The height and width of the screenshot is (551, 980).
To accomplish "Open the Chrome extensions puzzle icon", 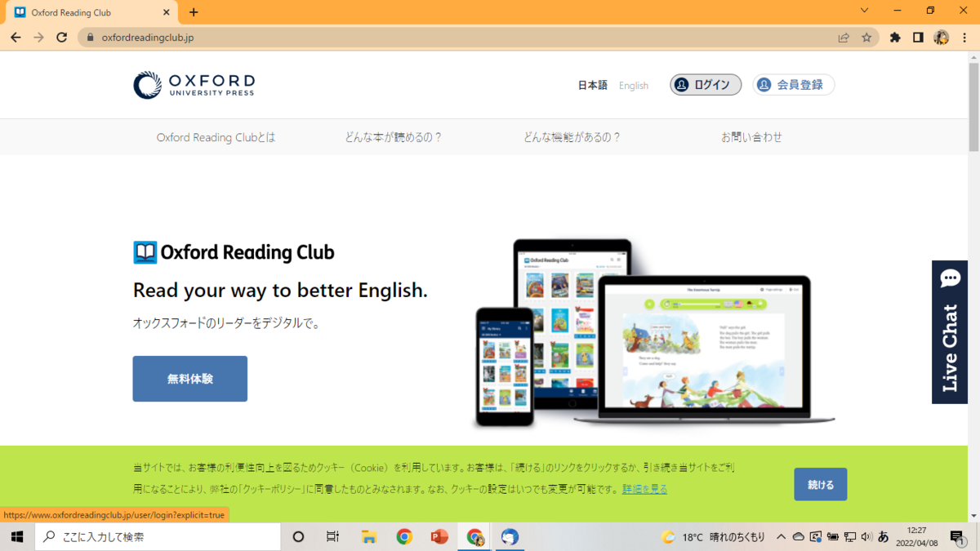I will [895, 38].
